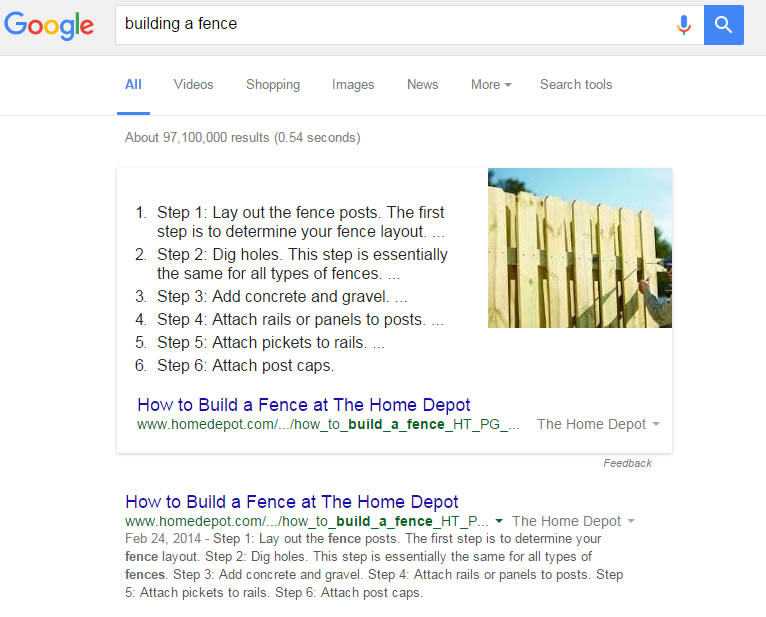766x617 pixels.
Task: Select the All results tab
Action: (133, 85)
